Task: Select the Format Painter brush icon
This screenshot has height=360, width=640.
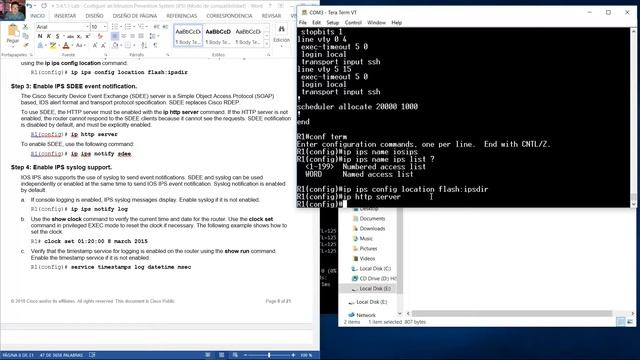Action: click(x=25, y=45)
